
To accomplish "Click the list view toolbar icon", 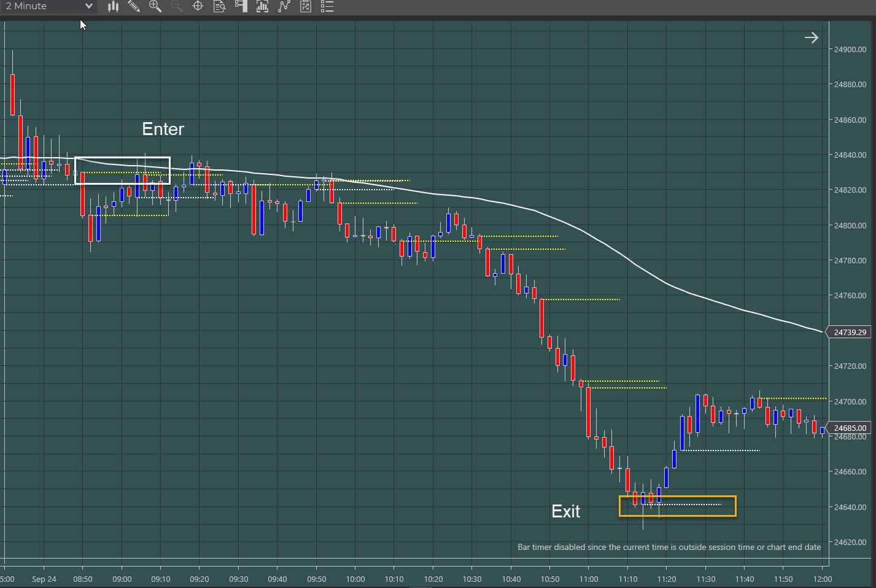I will click(327, 7).
